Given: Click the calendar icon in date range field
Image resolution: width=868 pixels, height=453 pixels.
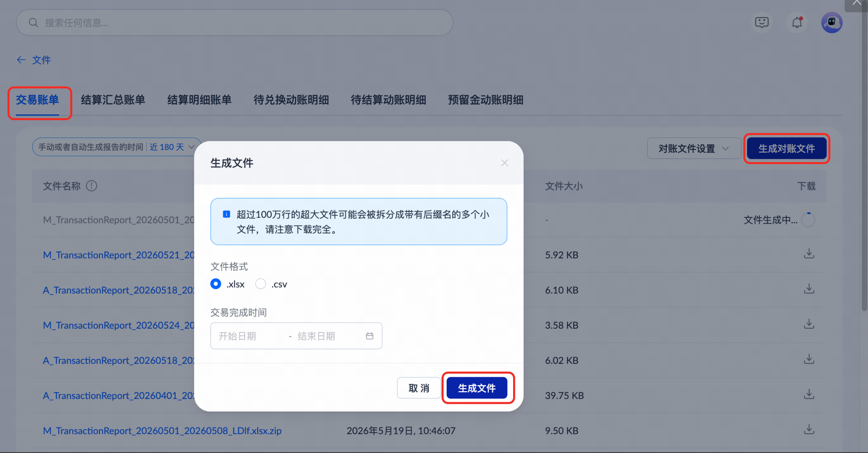Looking at the screenshot, I should (x=370, y=336).
